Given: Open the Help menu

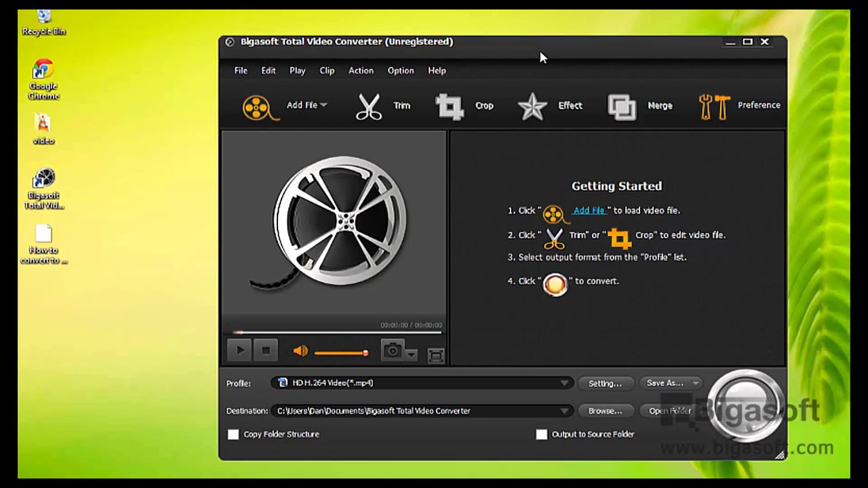Looking at the screenshot, I should point(437,70).
